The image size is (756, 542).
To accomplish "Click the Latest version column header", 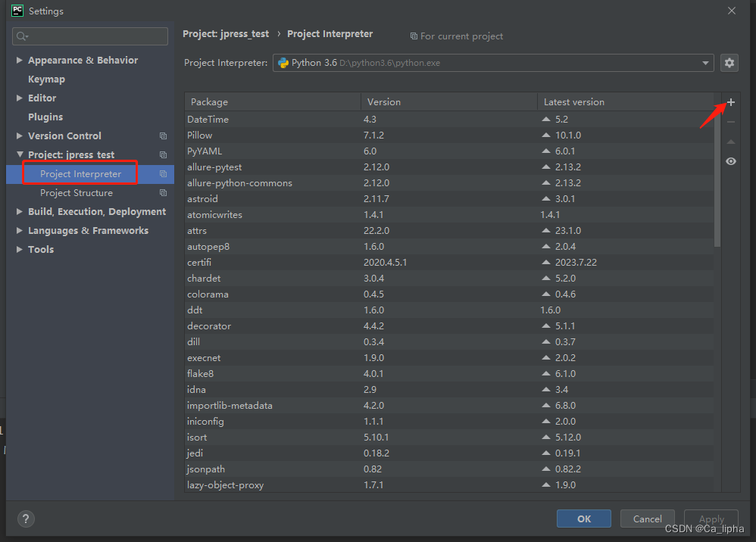I will (x=626, y=102).
